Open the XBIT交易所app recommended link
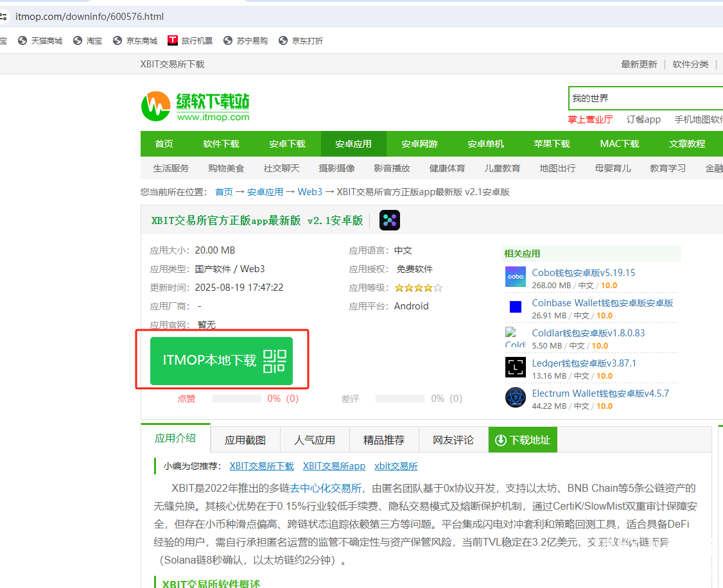The height and width of the screenshot is (588, 723). coord(334,466)
